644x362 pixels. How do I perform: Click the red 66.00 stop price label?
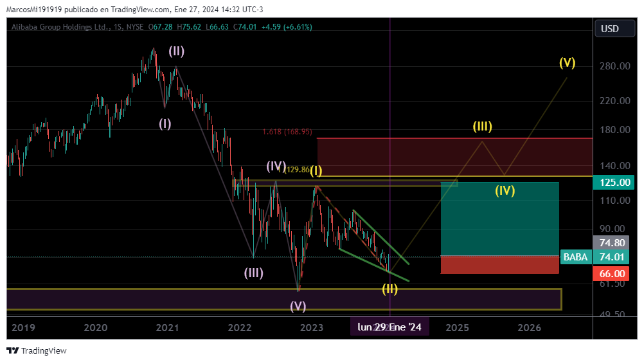pyautogui.click(x=612, y=274)
